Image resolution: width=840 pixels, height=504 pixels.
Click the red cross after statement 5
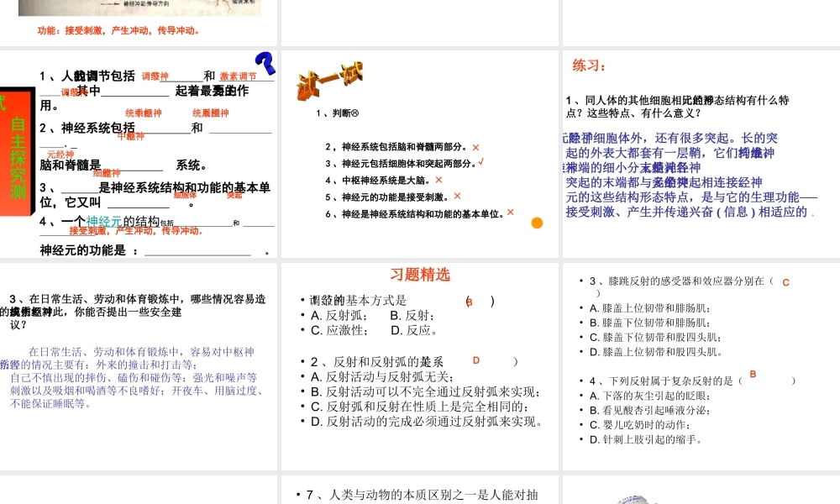[x=457, y=197]
